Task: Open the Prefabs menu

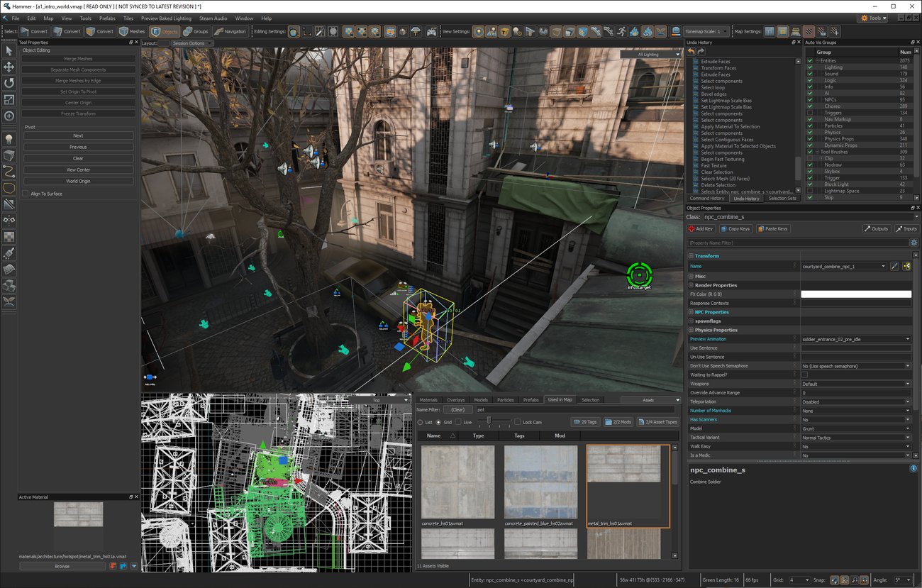Action: click(106, 18)
